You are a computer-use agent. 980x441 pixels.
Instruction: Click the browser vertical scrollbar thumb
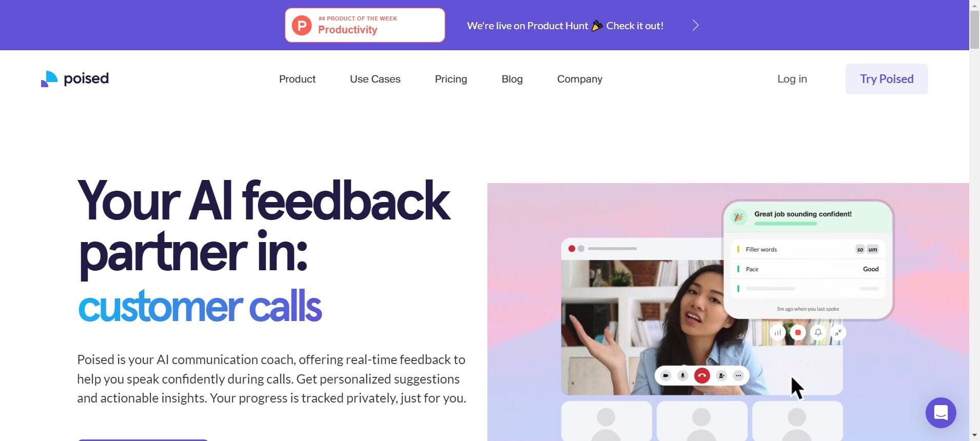974,29
